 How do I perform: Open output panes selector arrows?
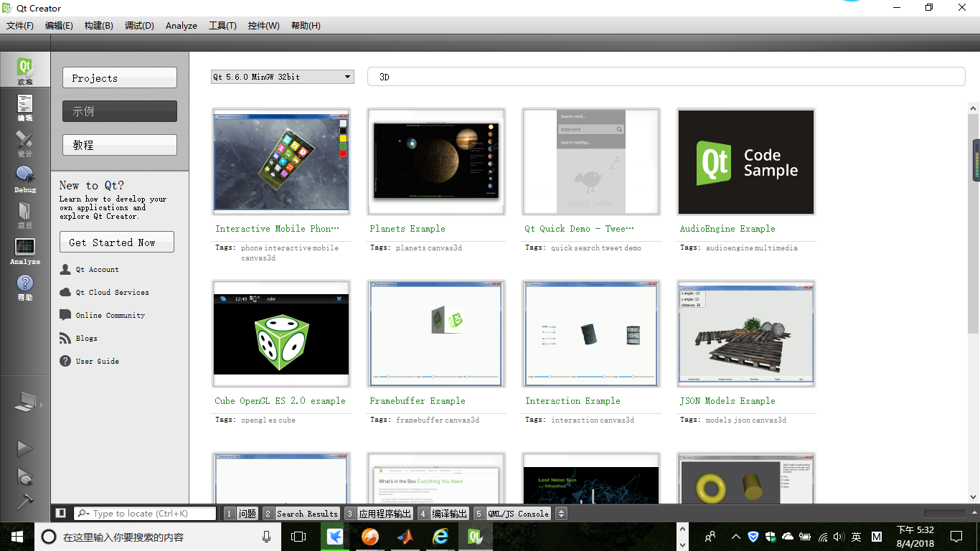562,514
